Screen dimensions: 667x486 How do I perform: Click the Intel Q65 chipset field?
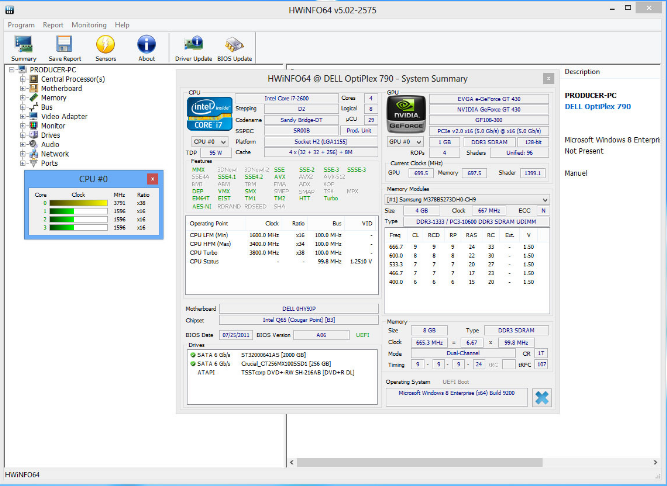pos(299,320)
